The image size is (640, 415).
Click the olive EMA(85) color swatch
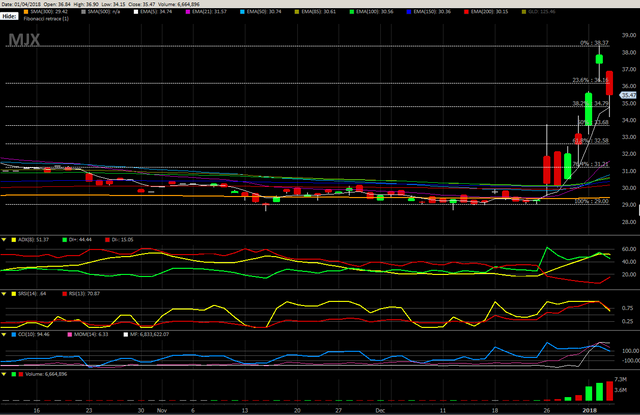(297, 12)
